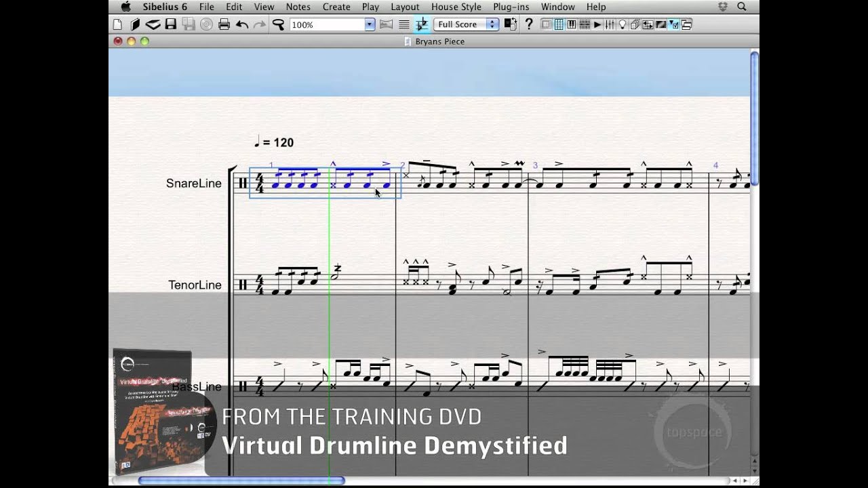Click the horizontal scrollbar thumb

click(241, 481)
